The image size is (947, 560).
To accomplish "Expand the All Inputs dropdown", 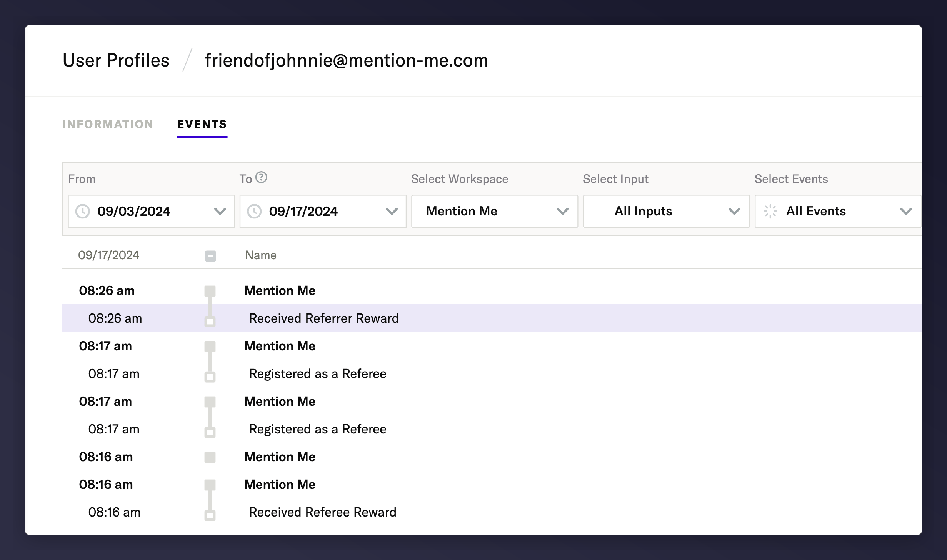I will click(x=666, y=211).
